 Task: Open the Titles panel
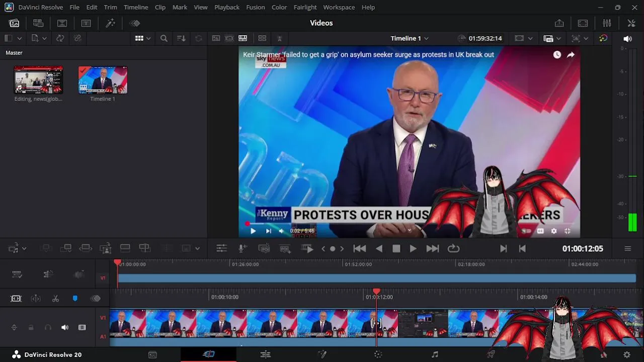tap(86, 23)
